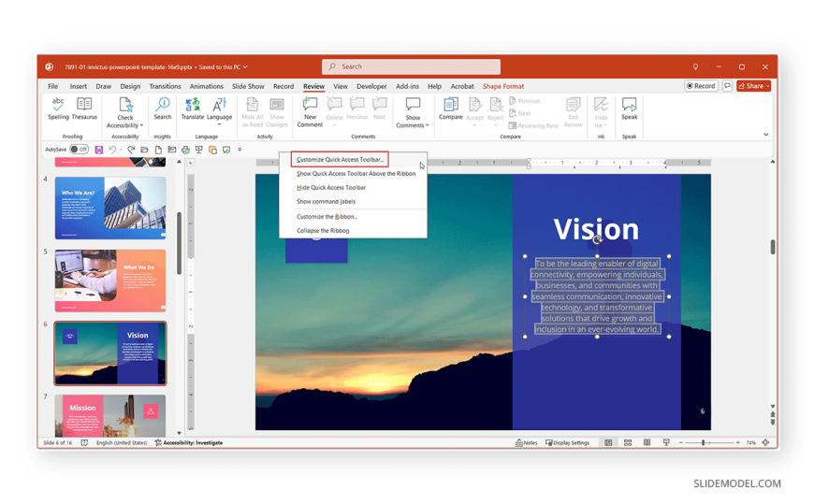The image size is (814, 504).
Task: Open Display Settings in status bar
Action: point(567,442)
